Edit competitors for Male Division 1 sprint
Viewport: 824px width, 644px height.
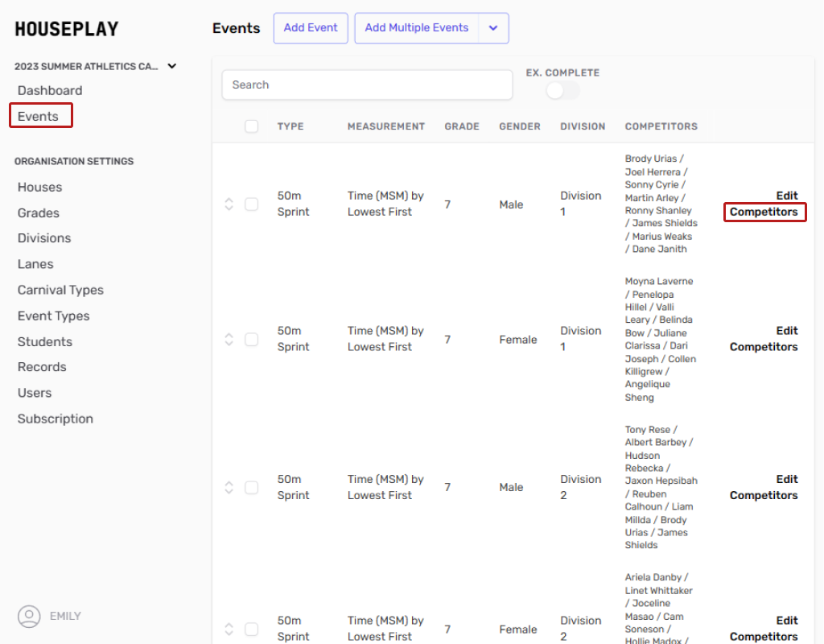tap(764, 204)
